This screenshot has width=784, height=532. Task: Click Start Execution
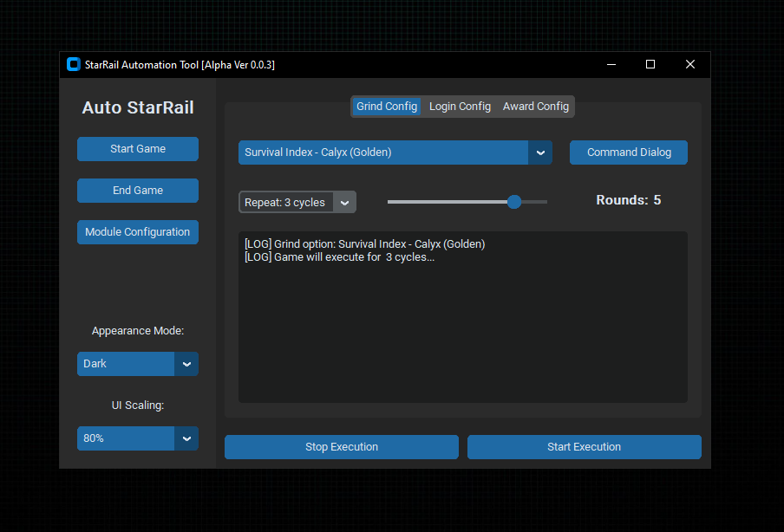pos(584,447)
